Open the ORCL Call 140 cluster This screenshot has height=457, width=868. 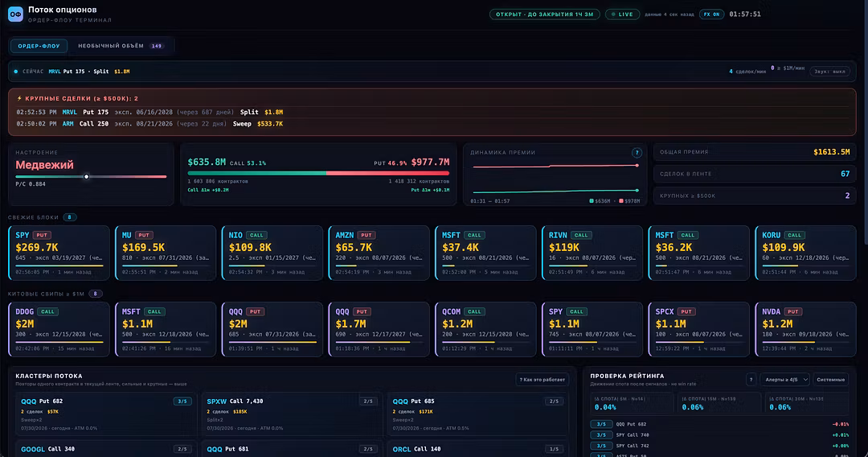coord(477,449)
